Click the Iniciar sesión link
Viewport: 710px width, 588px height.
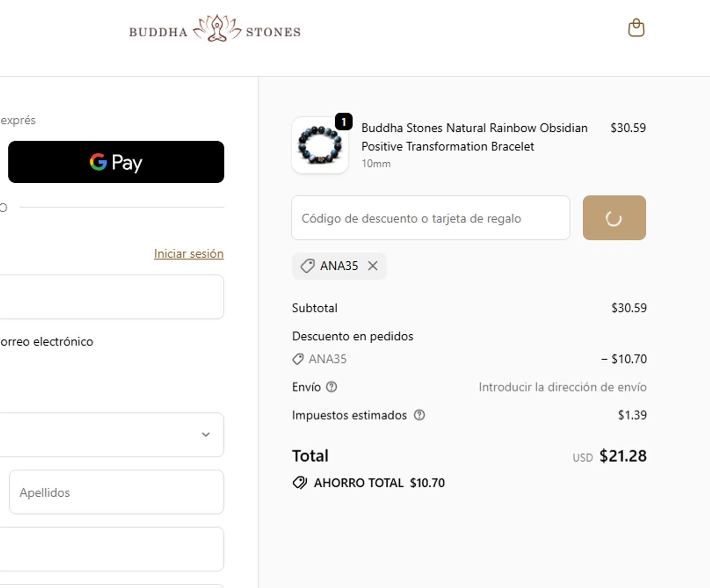[x=188, y=254]
